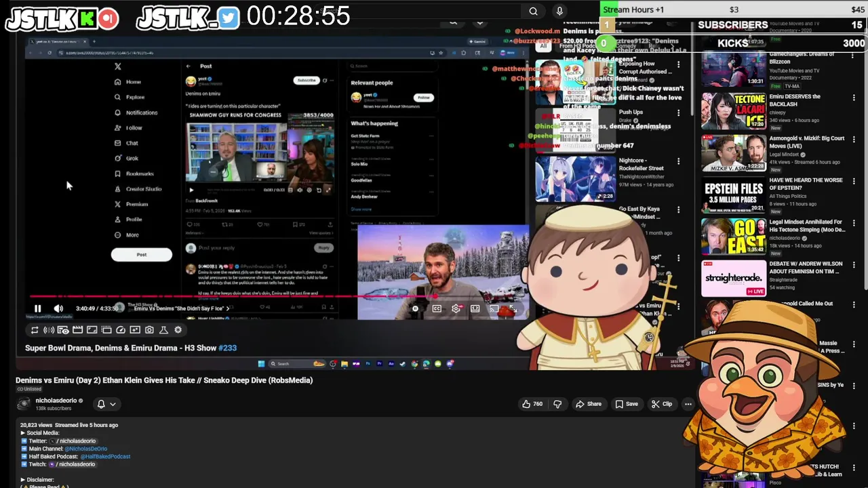Viewport: 868px width, 488px height.
Task: Click the Windows Start button in the video
Action: 261,364
